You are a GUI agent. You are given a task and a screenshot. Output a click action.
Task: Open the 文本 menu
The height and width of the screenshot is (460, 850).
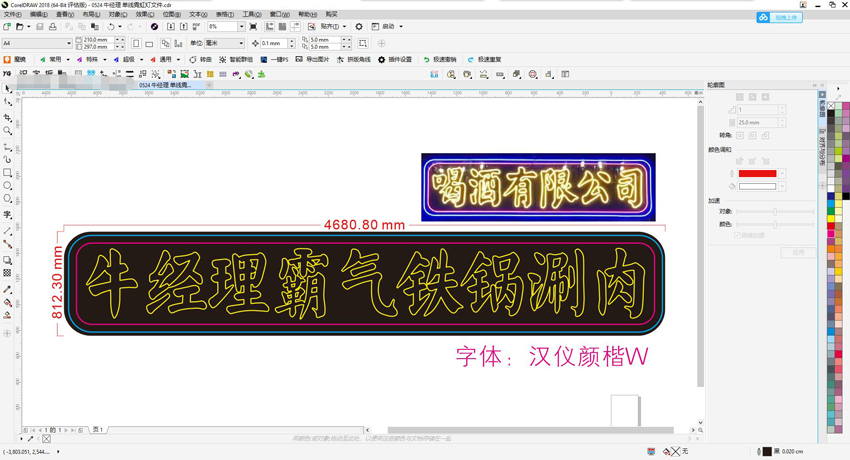click(x=198, y=15)
